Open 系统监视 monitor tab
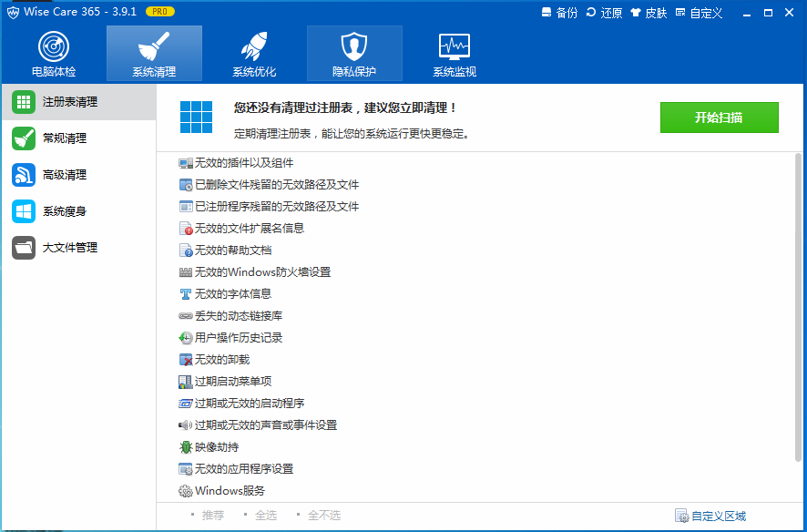Screen dimensions: 807x532 click(455, 54)
